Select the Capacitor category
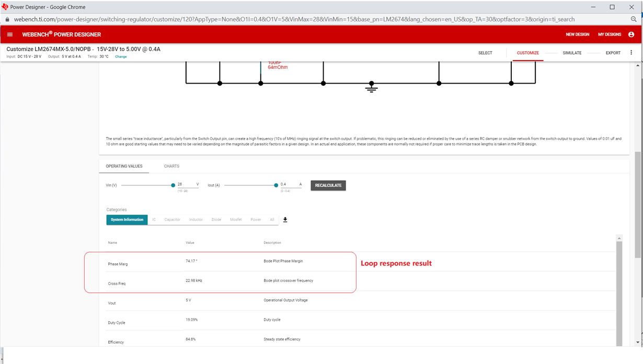Image resolution: width=643 pixels, height=364 pixels. [x=173, y=220]
